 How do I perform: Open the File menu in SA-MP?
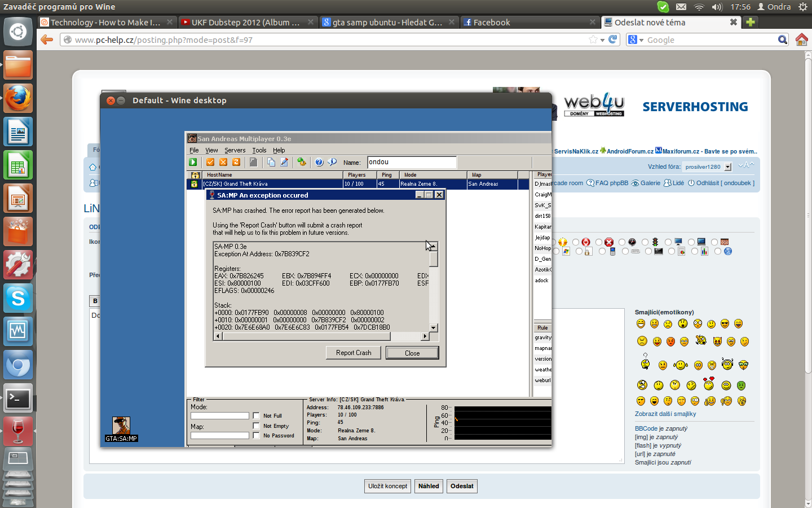tap(194, 150)
